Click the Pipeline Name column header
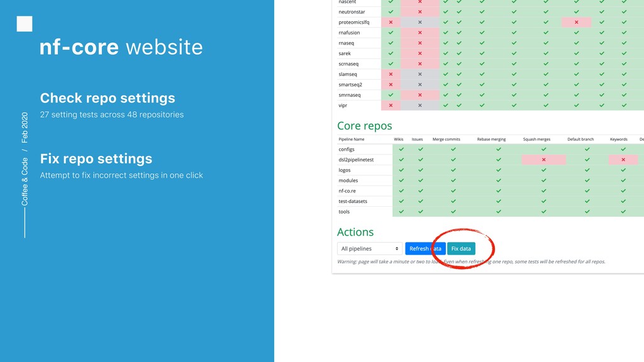Image resolution: width=644 pixels, height=362 pixels. pyautogui.click(x=351, y=139)
